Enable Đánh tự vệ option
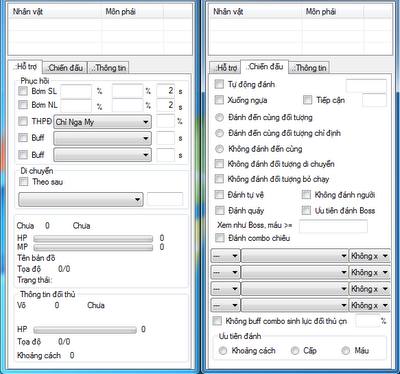 [219, 194]
